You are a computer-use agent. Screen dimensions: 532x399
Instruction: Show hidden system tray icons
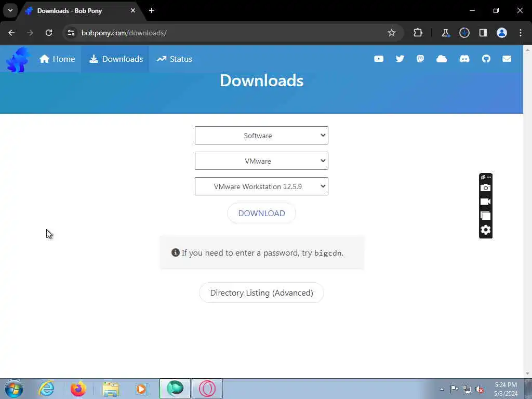442,389
